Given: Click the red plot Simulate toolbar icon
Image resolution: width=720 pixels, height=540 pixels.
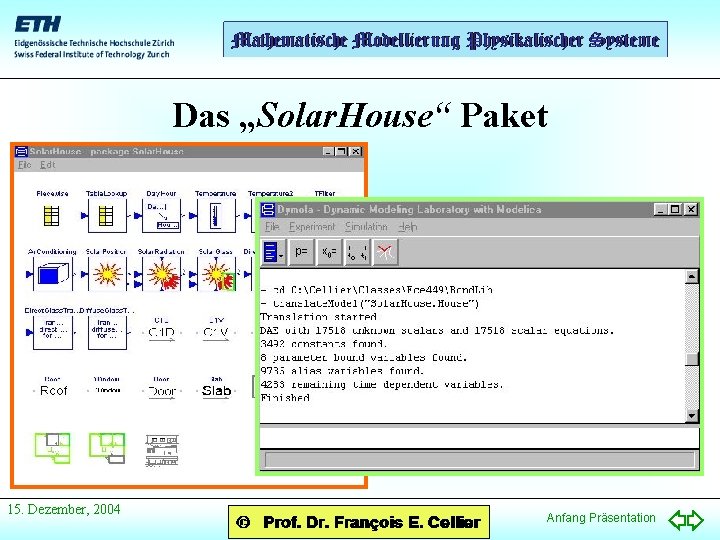Looking at the screenshot, I should tap(385, 252).
